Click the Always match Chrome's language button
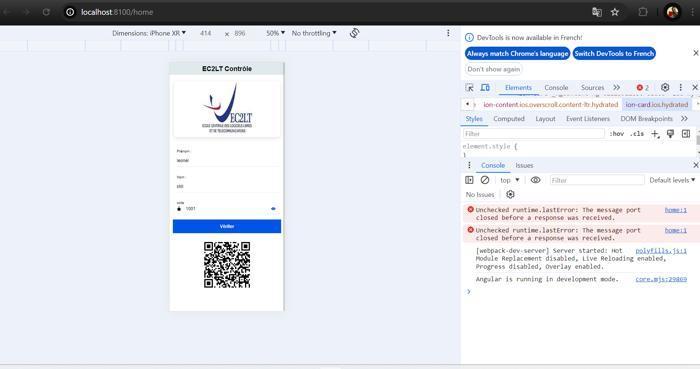This screenshot has height=369, width=700. point(517,54)
